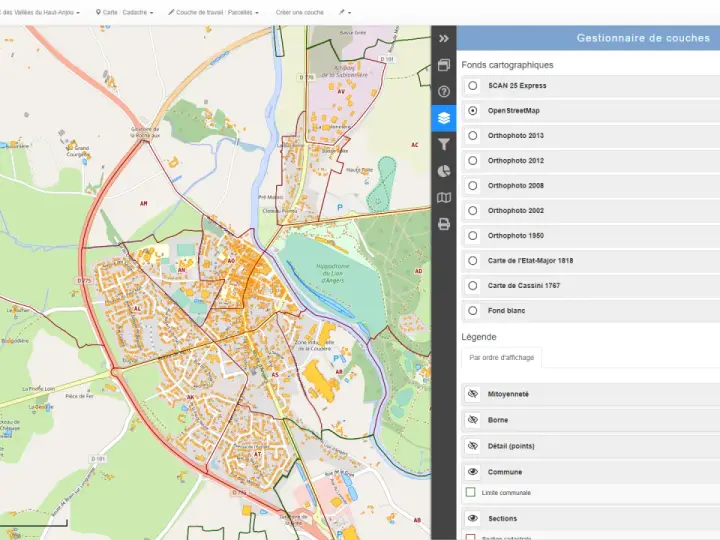Select Orthophoto 2012 radio button
Screen dimensions: 720x540
[x=472, y=161]
